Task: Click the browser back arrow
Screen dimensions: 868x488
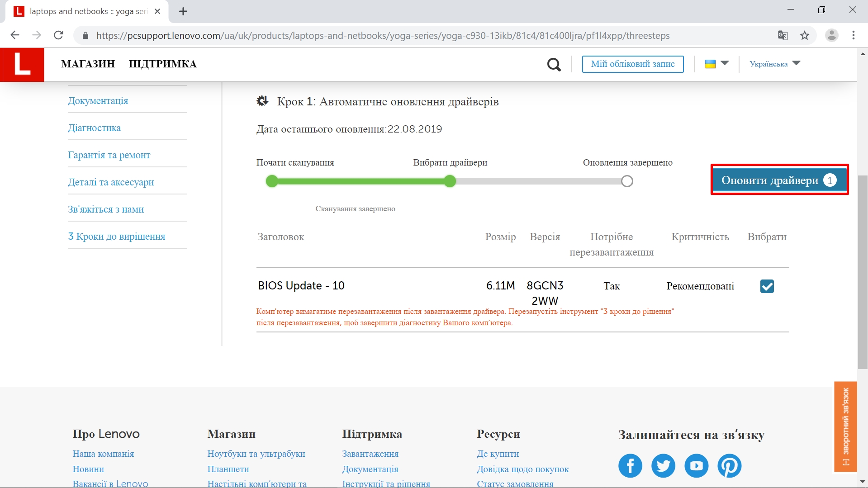Action: tap(15, 35)
